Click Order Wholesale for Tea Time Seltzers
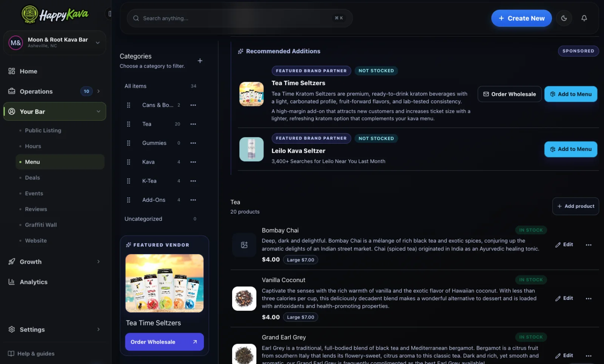The height and width of the screenshot is (364, 604). click(510, 94)
